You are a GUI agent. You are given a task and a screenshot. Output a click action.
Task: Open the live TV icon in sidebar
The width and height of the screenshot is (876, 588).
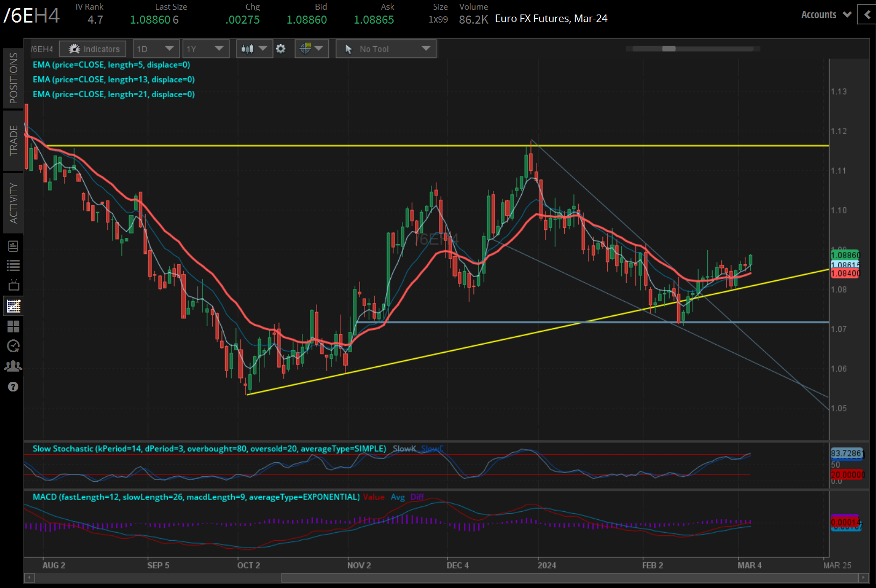tap(13, 285)
